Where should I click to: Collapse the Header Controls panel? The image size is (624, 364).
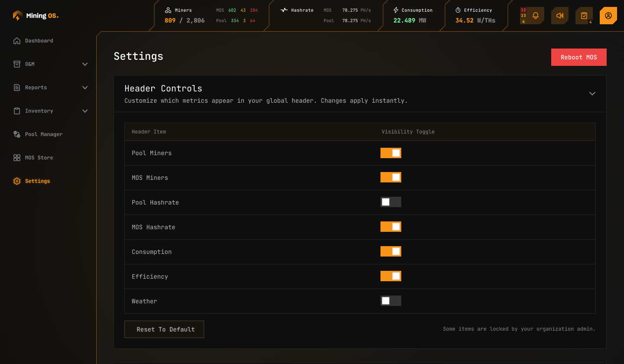coord(592,93)
